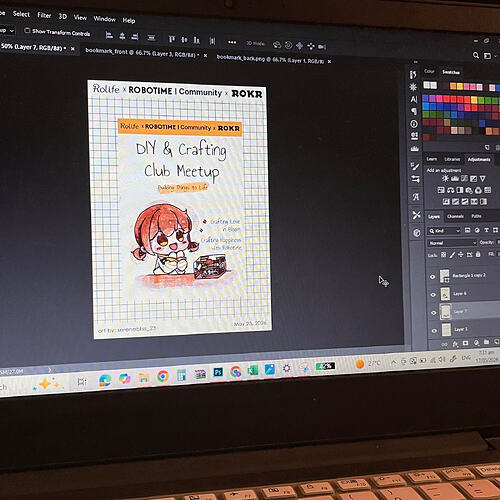Add a Photo Filter adjustment

tap(469, 190)
